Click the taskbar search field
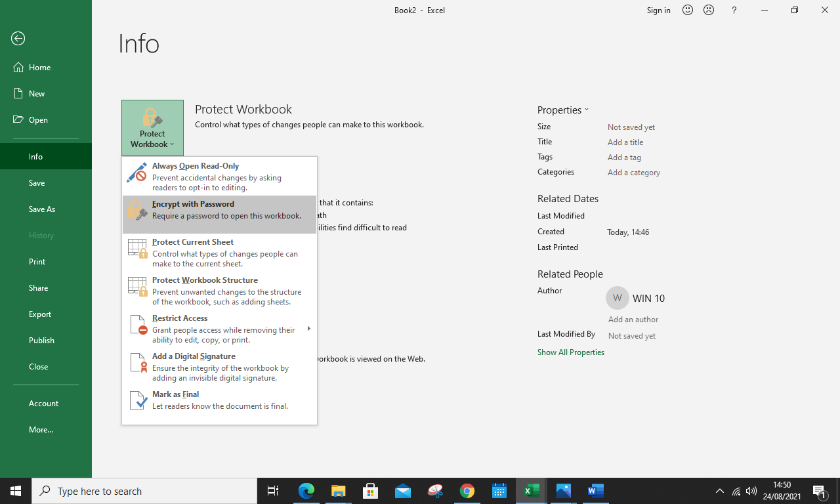This screenshot has width=840, height=504. (144, 491)
